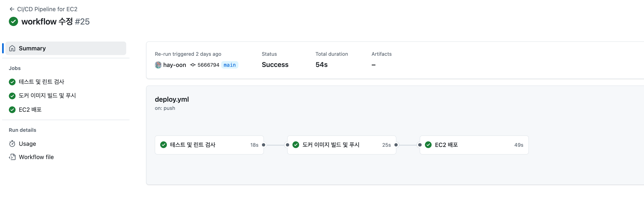Click the green check inside the 'EC2 배포' node
Image resolution: width=644 pixels, height=202 pixels.
[428, 145]
